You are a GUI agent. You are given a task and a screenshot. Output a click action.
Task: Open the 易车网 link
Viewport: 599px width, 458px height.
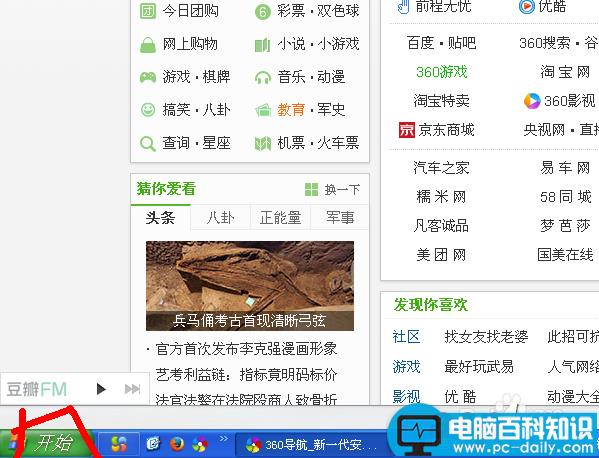click(x=565, y=168)
